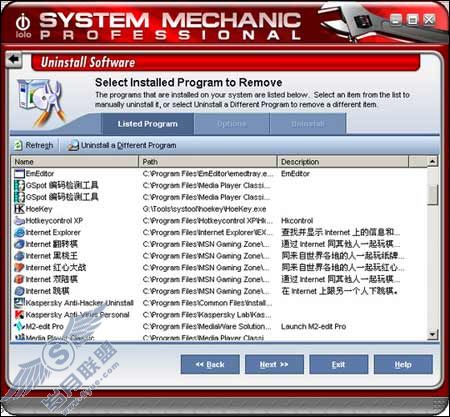The image size is (450, 417).
Task: Sort list by Path column header
Action: (x=208, y=162)
